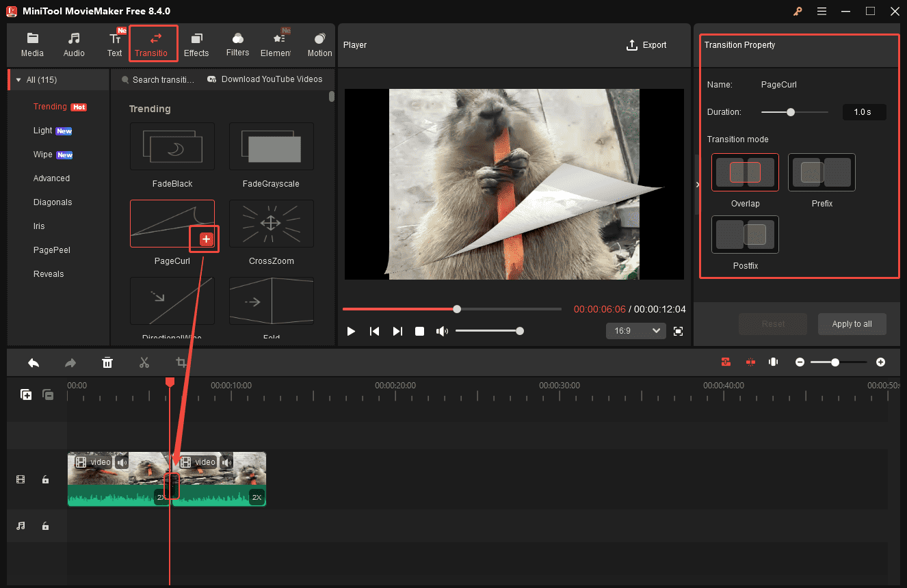The height and width of the screenshot is (588, 907).
Task: Mute the player volume speaker icon
Action: coord(442,330)
